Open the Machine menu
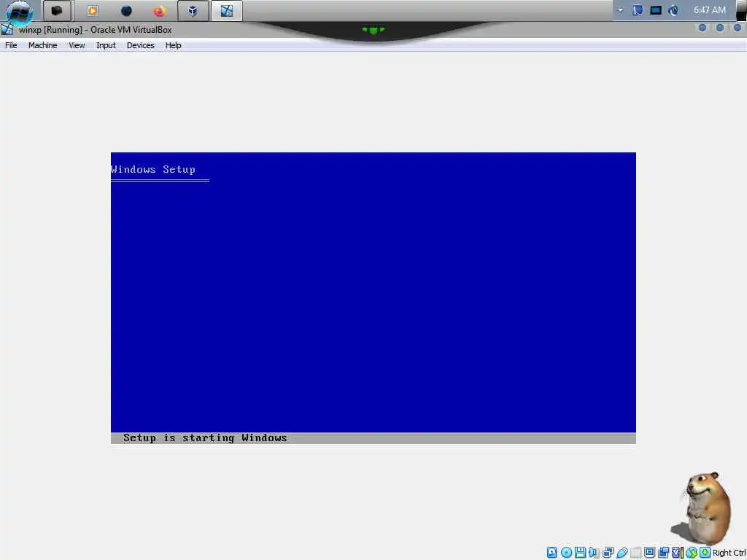 tap(42, 45)
